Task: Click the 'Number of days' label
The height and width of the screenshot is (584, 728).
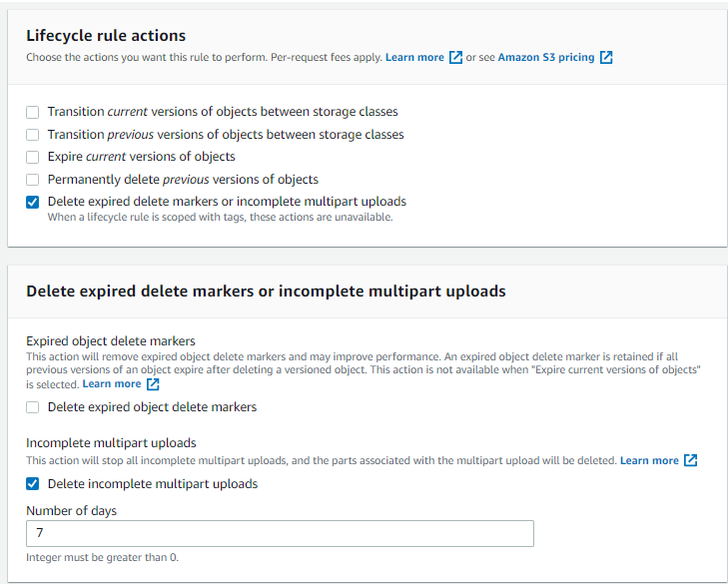Action: coord(72,511)
